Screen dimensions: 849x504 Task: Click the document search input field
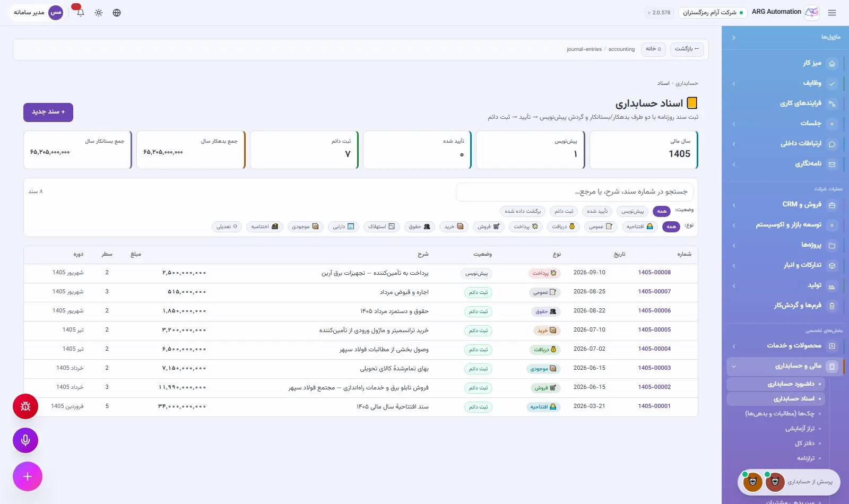[574, 192]
